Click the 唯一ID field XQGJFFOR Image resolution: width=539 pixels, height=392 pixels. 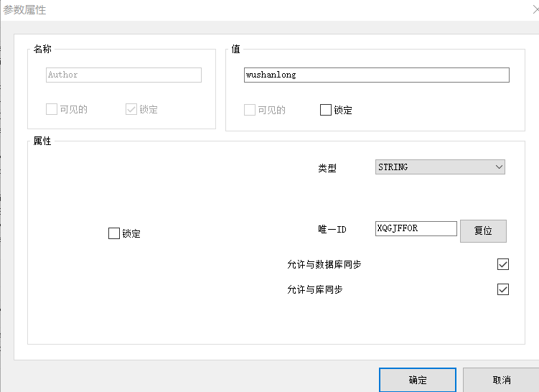coord(416,228)
